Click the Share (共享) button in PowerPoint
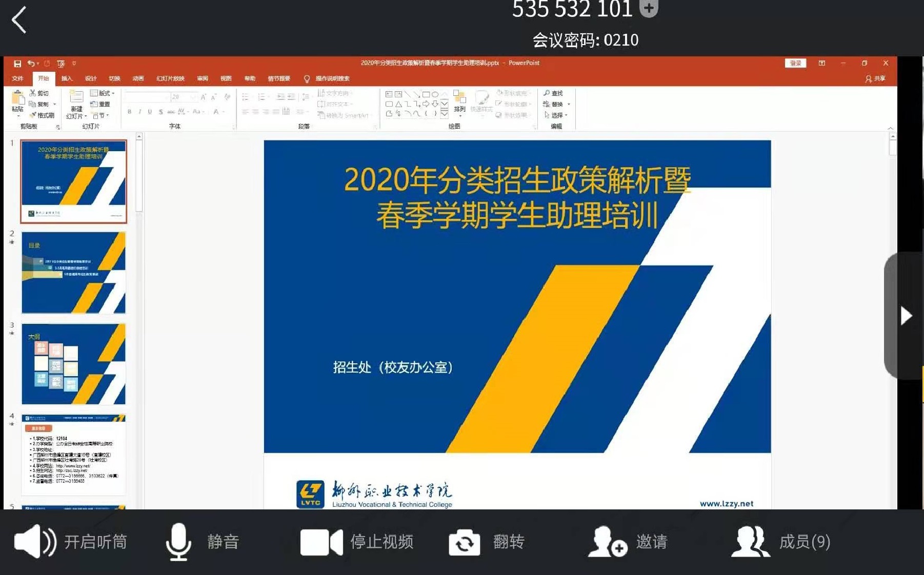924x575 pixels. [875, 78]
